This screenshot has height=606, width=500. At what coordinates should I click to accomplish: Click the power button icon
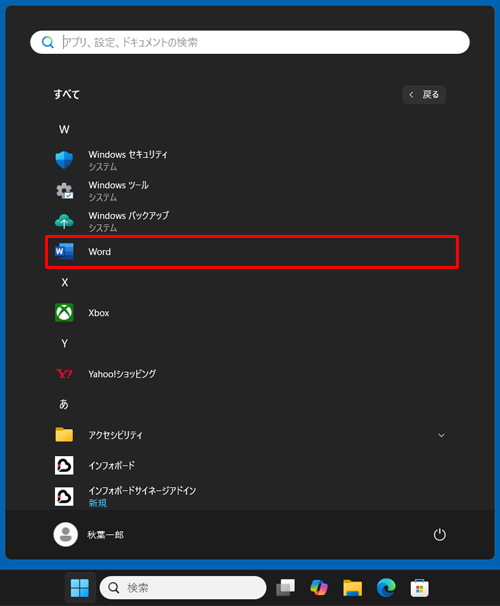439,535
